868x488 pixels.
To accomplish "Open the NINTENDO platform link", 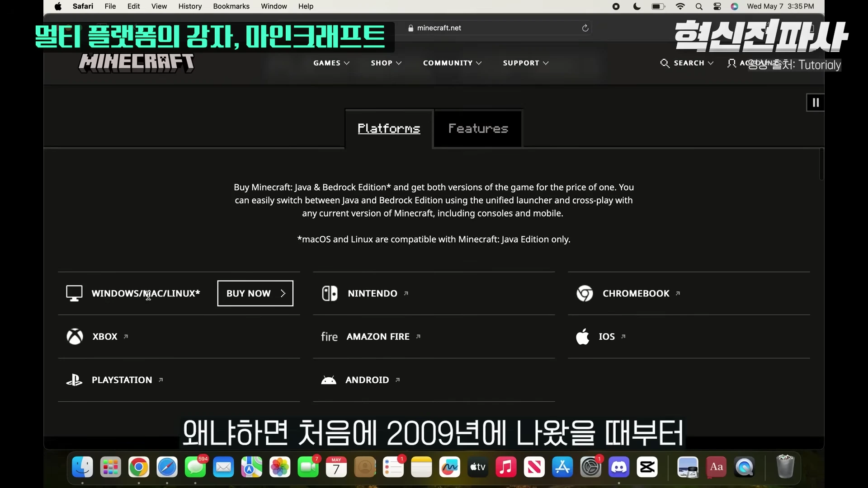I will (378, 293).
